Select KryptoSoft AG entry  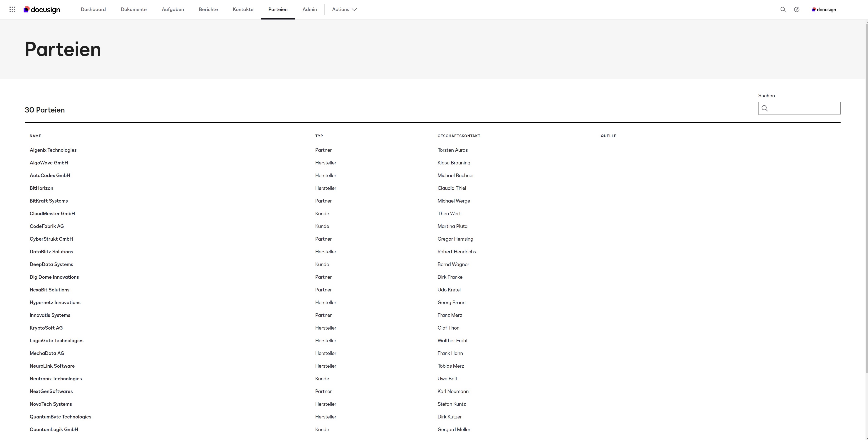point(46,328)
